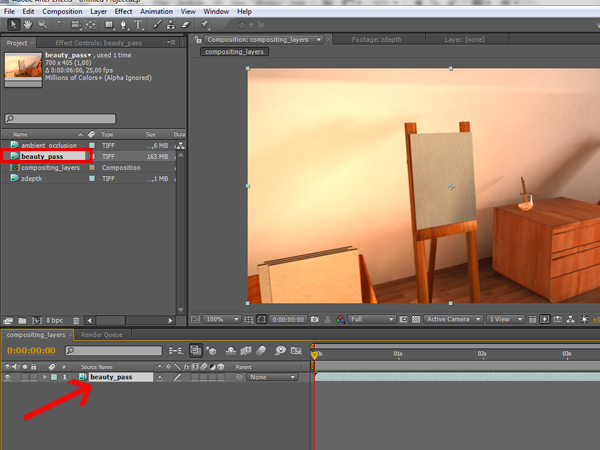Select the Brush tool
Image resolution: width=600 pixels, height=450 pixels.
156,24
